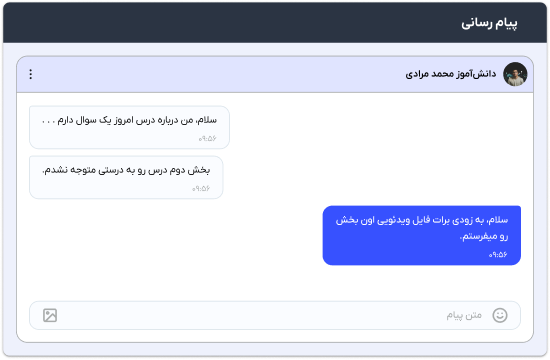Attach an image using the picture icon
The width and height of the screenshot is (550, 360).
tap(50, 315)
